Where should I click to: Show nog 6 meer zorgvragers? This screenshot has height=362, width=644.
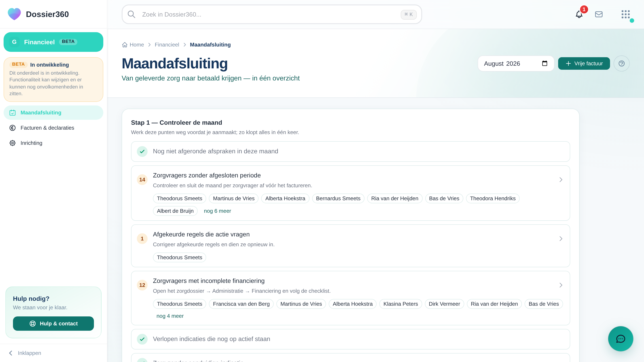point(217,211)
